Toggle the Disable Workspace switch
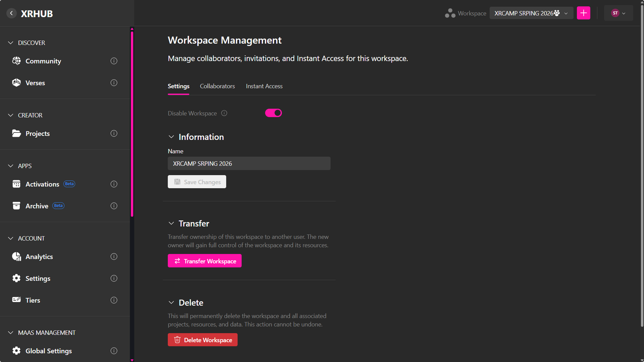The height and width of the screenshot is (362, 644). 273,113
